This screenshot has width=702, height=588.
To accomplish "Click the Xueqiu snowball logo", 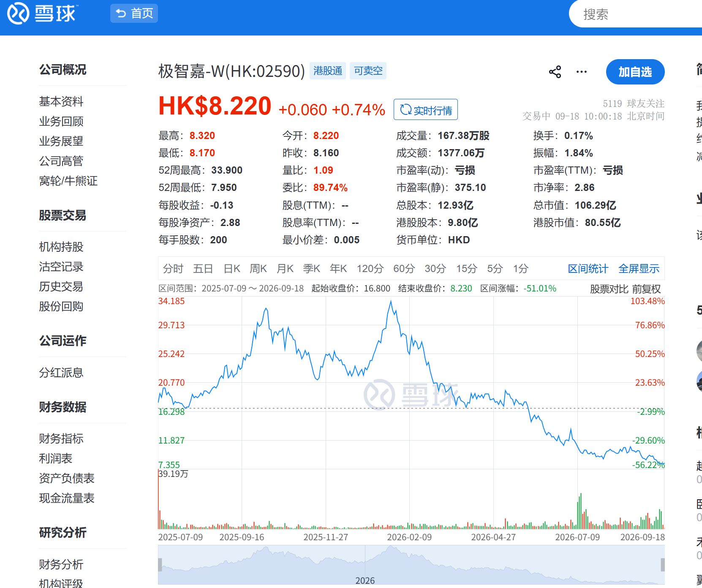I will [42, 14].
